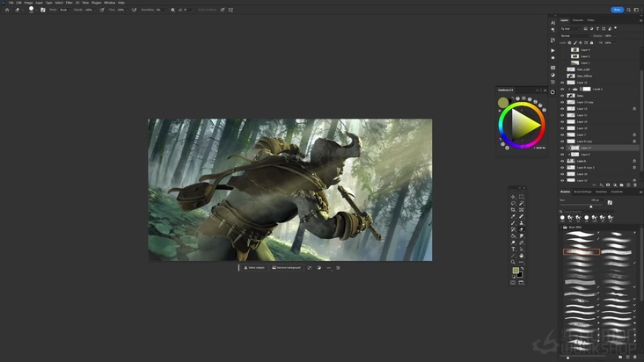Image resolution: width=644 pixels, height=362 pixels.
Task: Hide Layer 17 using its eye icon
Action: point(562,148)
